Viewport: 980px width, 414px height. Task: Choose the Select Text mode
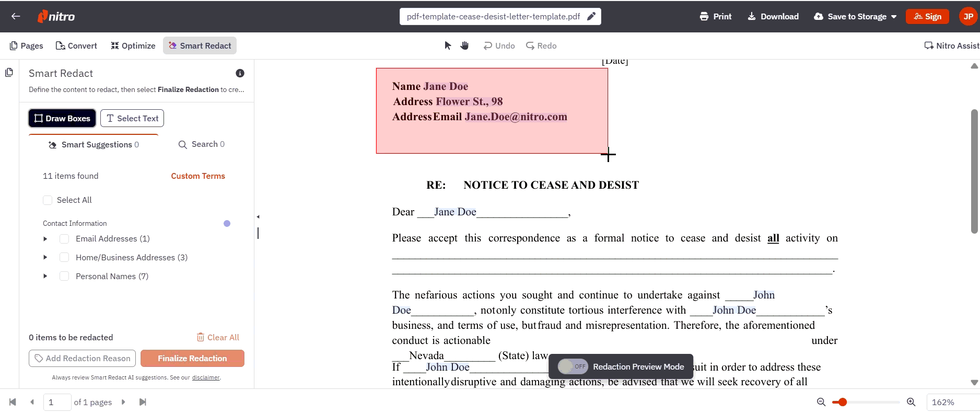pos(132,118)
